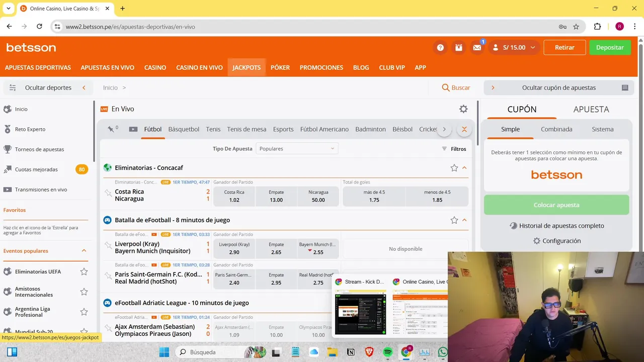644x362 pixels.
Task: Open Torneos de apuestas trophy item
Action: pos(39,149)
